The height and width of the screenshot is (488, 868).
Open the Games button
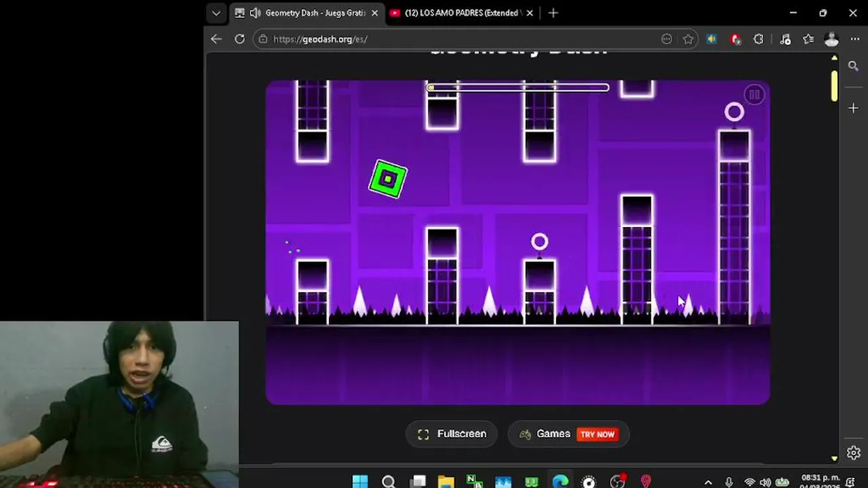pos(568,434)
